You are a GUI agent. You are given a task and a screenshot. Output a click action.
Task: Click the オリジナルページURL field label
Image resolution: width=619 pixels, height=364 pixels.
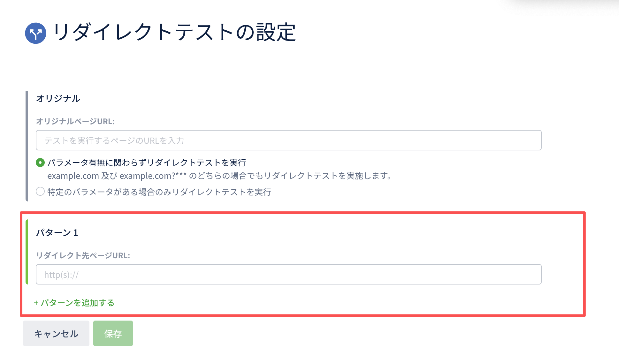tap(75, 121)
